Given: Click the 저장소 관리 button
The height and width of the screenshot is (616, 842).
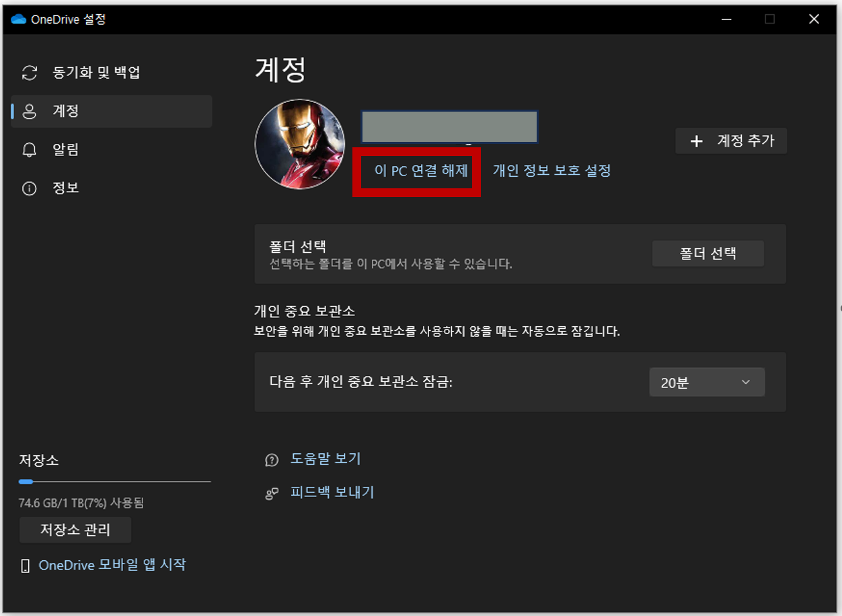Looking at the screenshot, I should coord(75,530).
